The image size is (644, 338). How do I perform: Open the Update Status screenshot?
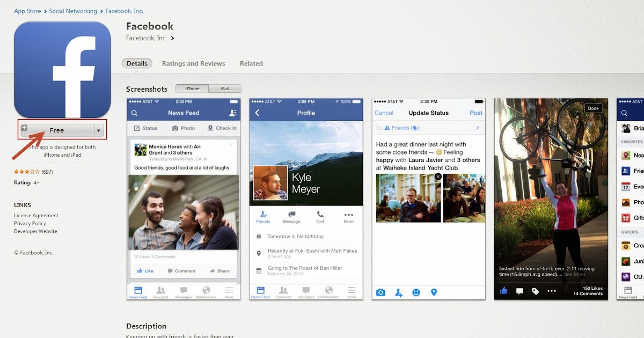429,199
